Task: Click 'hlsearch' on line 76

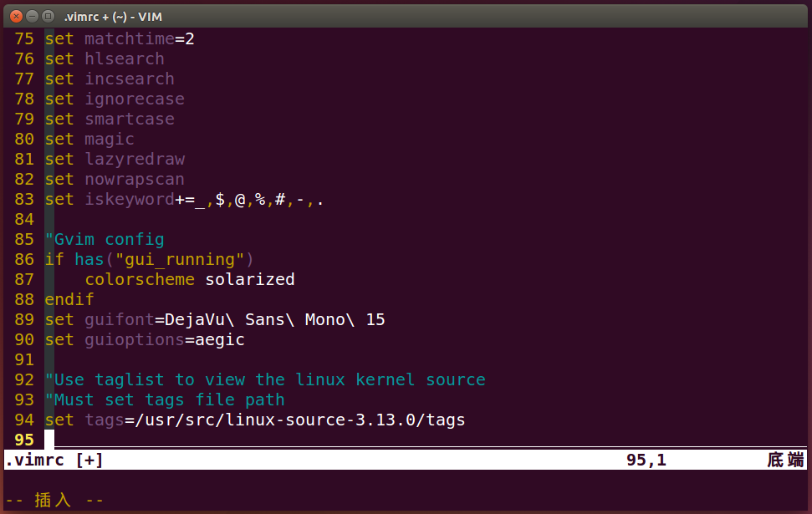Action: click(x=125, y=59)
